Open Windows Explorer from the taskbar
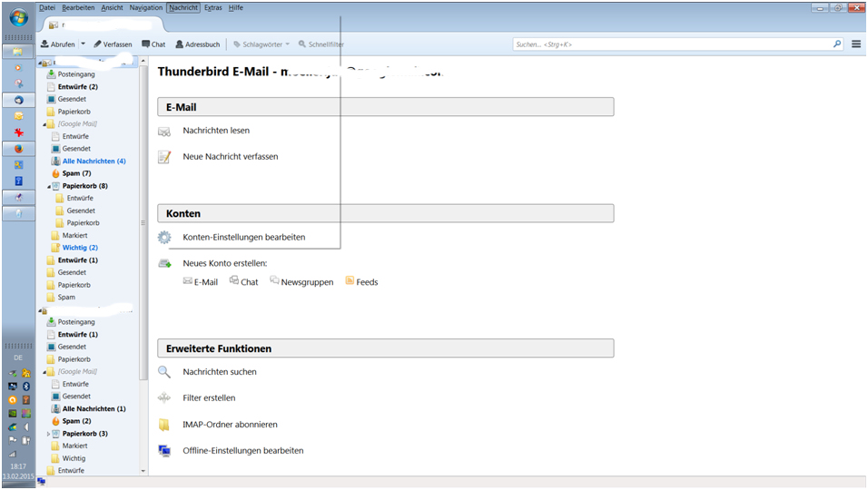 click(18, 52)
